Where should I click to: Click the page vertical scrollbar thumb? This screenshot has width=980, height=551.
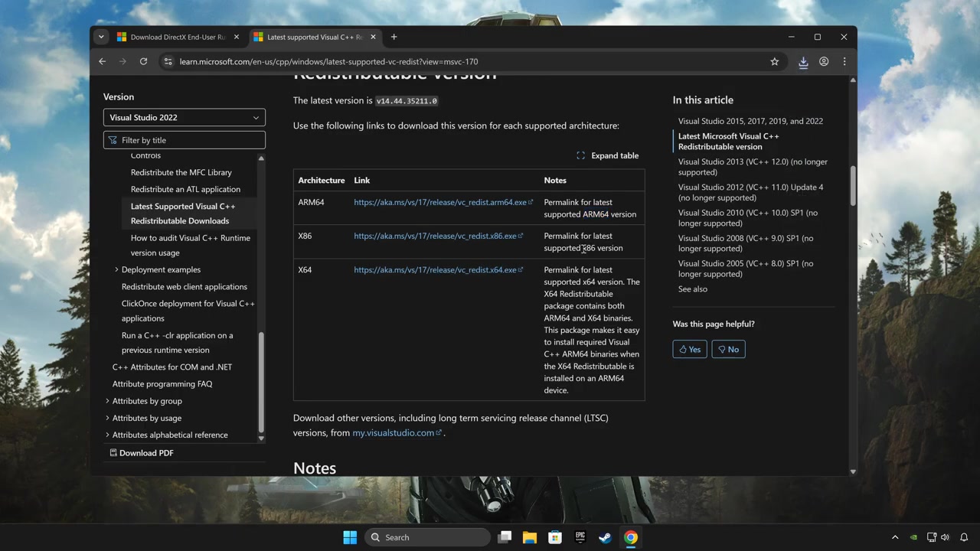pos(852,185)
